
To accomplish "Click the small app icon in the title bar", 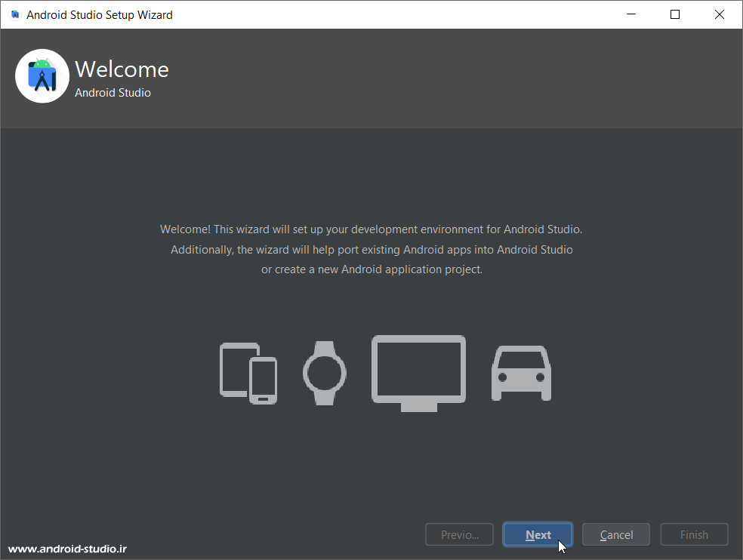I will point(14,14).
